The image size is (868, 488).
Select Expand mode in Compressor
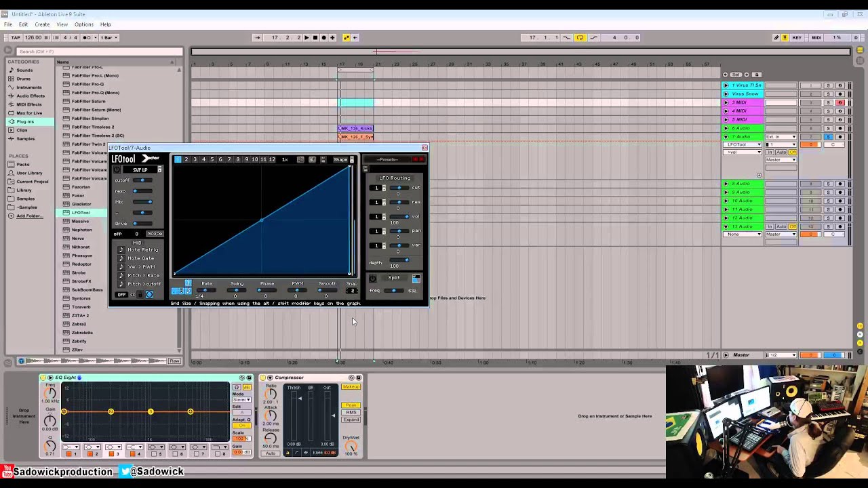coord(351,420)
